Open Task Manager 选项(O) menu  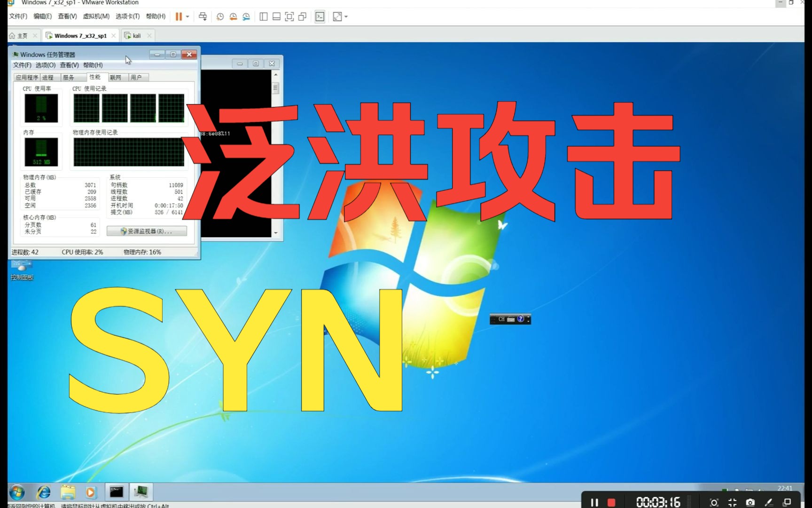click(x=46, y=65)
